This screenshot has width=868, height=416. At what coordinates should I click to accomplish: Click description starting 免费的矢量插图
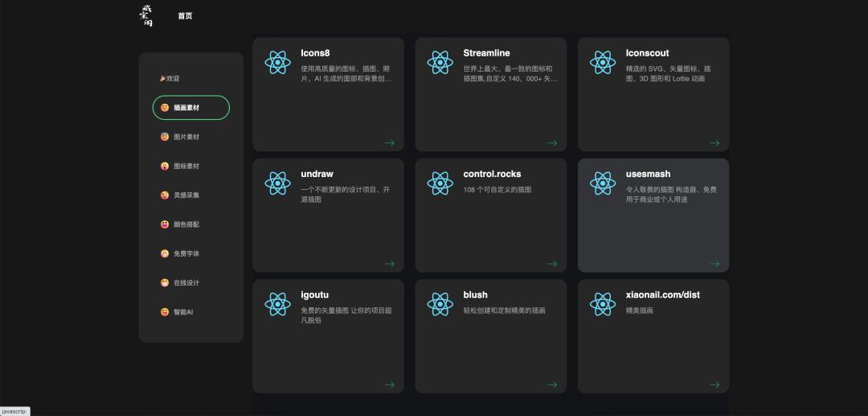tap(346, 315)
